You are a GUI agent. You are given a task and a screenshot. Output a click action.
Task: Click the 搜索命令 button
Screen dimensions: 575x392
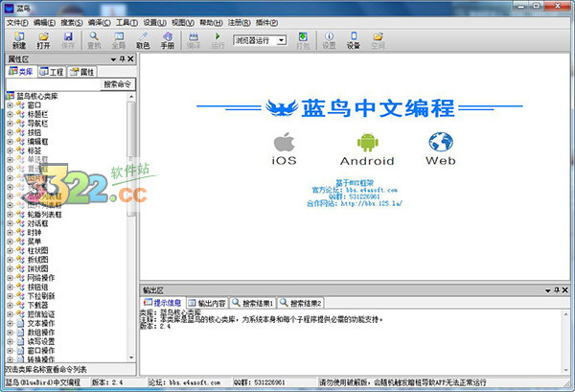(117, 84)
